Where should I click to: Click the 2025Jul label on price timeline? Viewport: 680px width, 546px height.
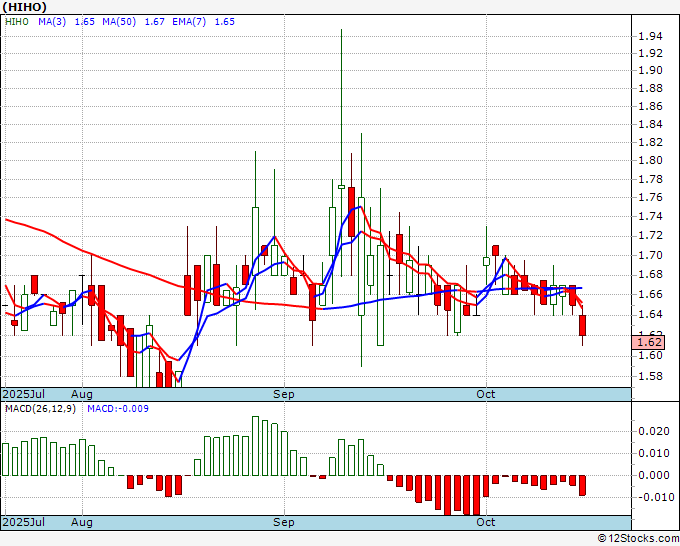24,395
